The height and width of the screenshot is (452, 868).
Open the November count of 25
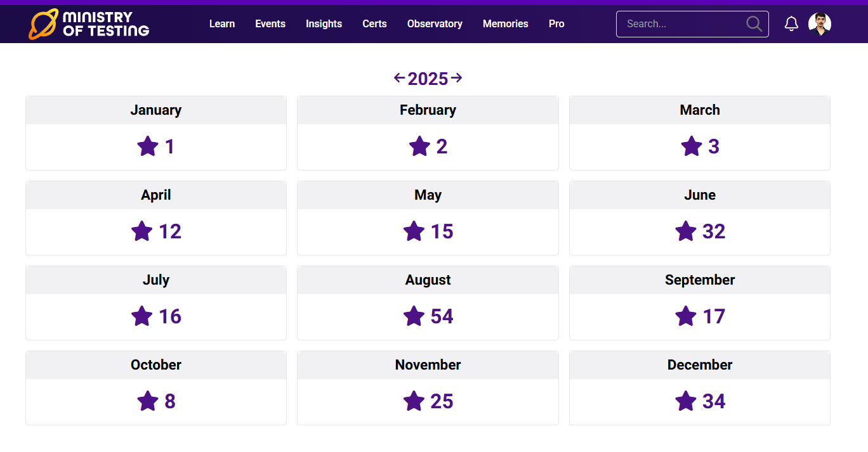(x=442, y=401)
